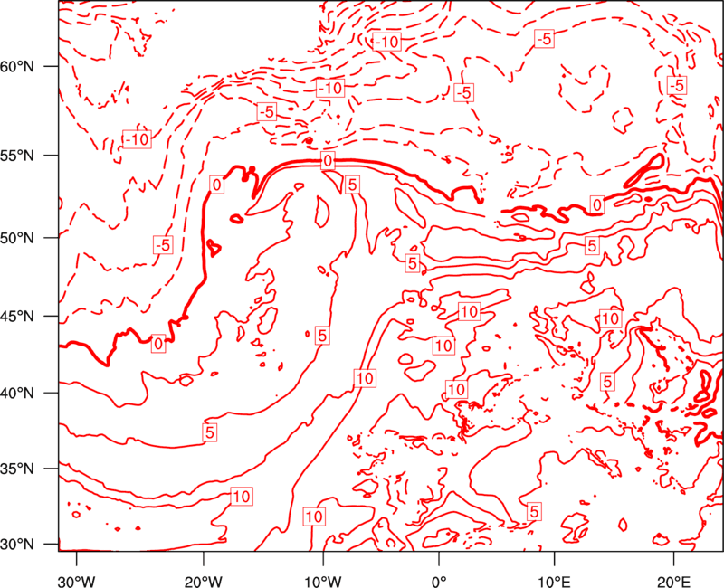This screenshot has height=588, width=724.
Task: Select the 0 contour label near 13°E 52°N
Action: [x=597, y=204]
